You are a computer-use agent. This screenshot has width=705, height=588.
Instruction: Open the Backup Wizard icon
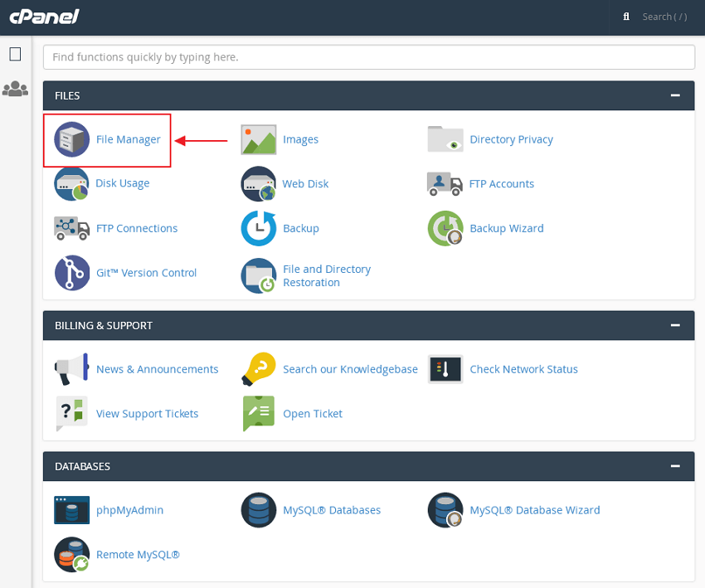[445, 228]
